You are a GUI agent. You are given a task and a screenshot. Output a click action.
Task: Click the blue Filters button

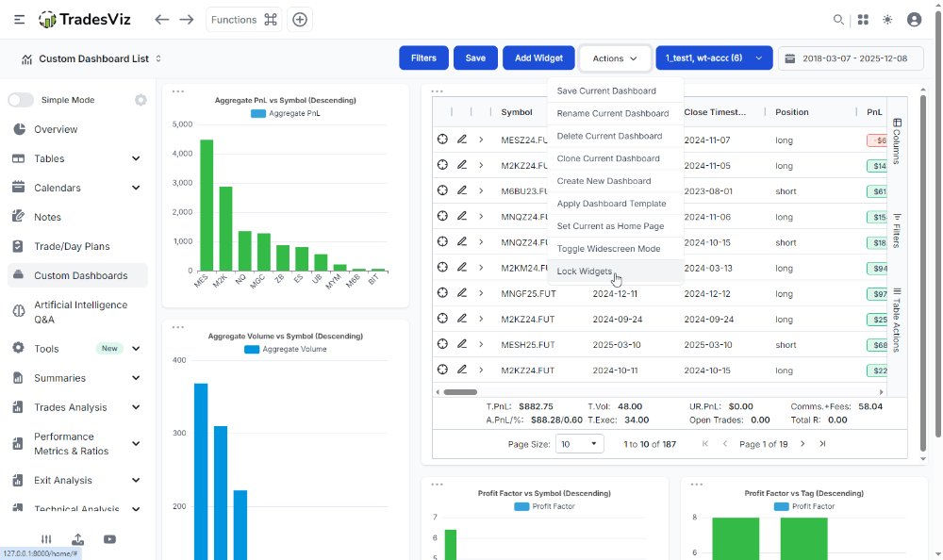423,58
